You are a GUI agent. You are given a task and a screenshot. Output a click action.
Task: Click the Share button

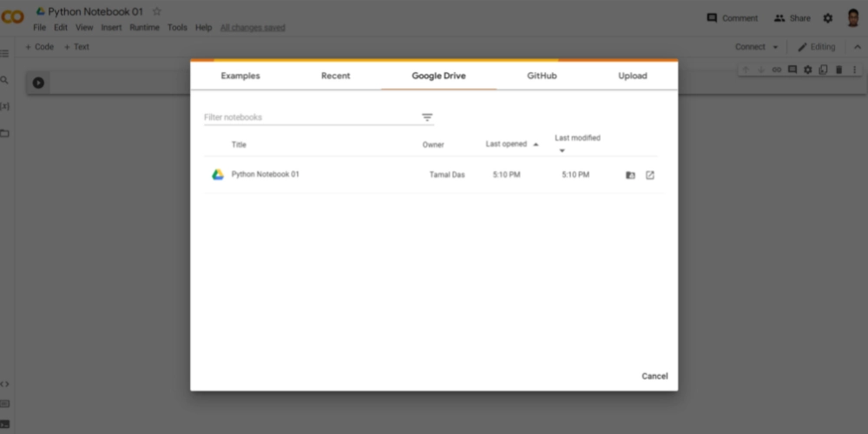click(792, 18)
